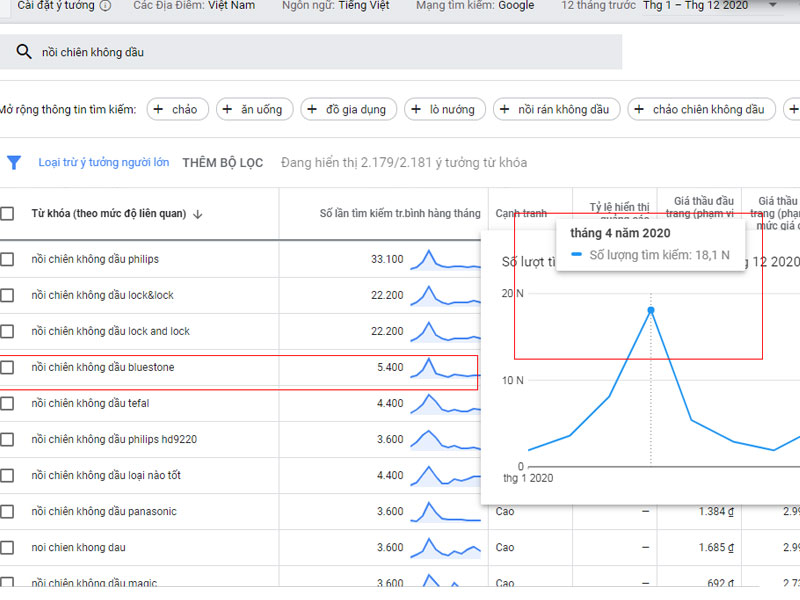Click sort arrow beside keyword column header

(x=198, y=214)
